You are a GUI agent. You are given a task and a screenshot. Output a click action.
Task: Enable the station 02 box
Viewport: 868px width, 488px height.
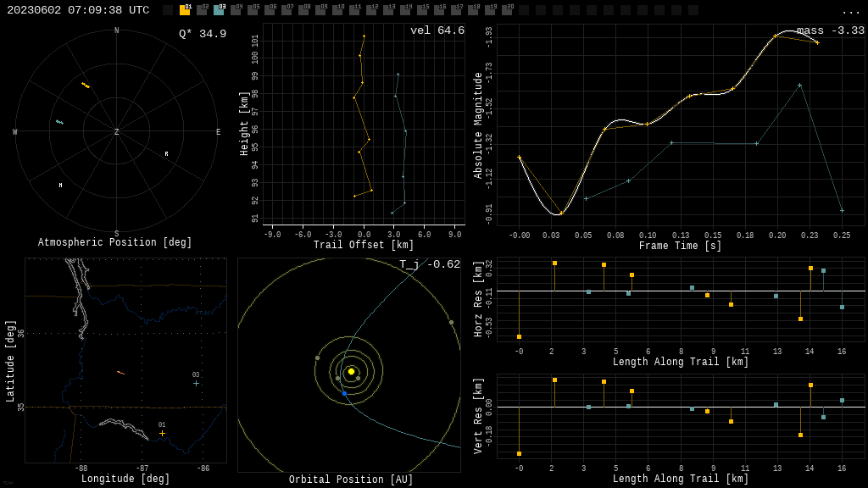pyautogui.click(x=202, y=10)
